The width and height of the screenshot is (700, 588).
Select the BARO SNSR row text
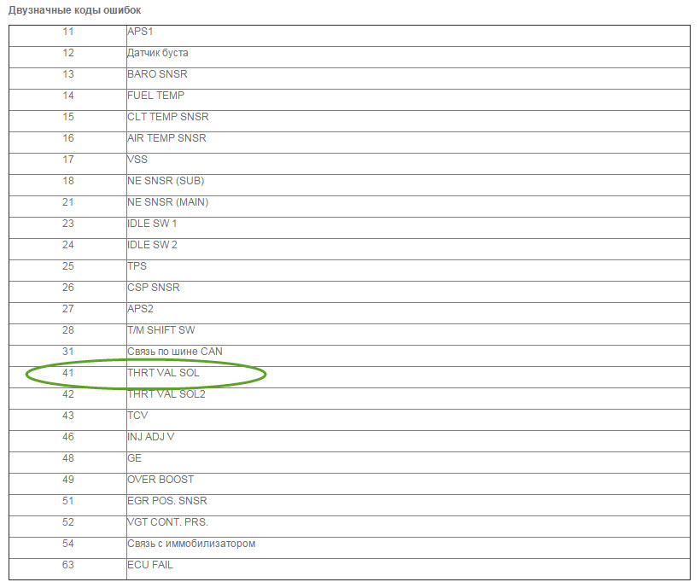[x=157, y=74]
